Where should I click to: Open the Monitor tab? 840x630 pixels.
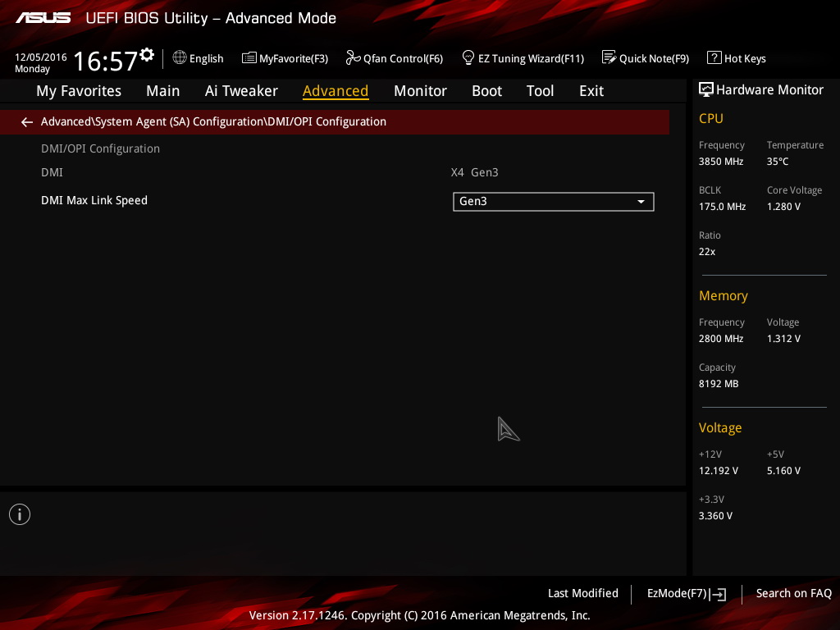pos(420,91)
